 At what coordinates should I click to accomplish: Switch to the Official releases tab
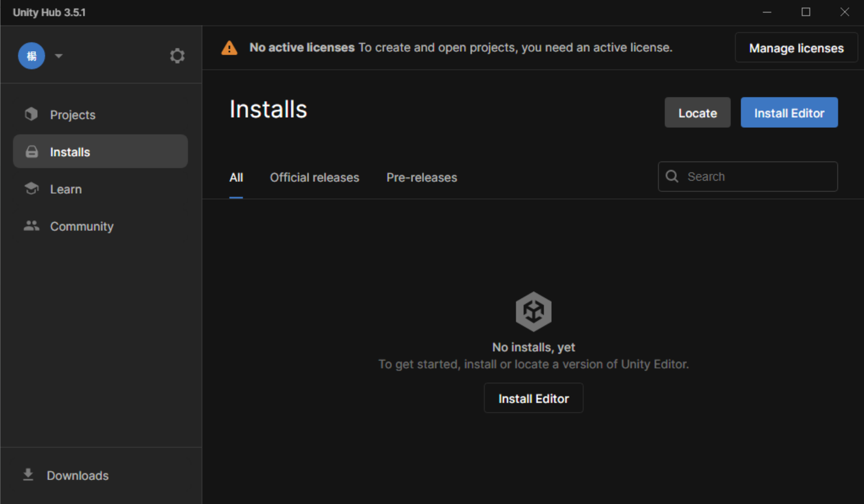click(x=314, y=177)
